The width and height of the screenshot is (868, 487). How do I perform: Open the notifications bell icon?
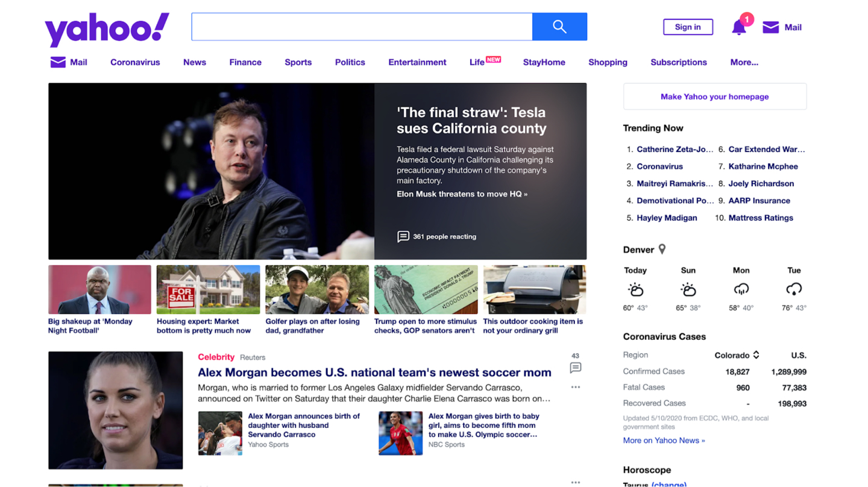click(739, 27)
